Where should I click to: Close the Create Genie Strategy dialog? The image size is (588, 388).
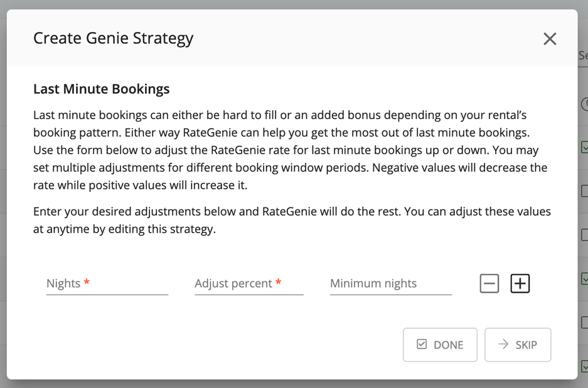click(550, 39)
